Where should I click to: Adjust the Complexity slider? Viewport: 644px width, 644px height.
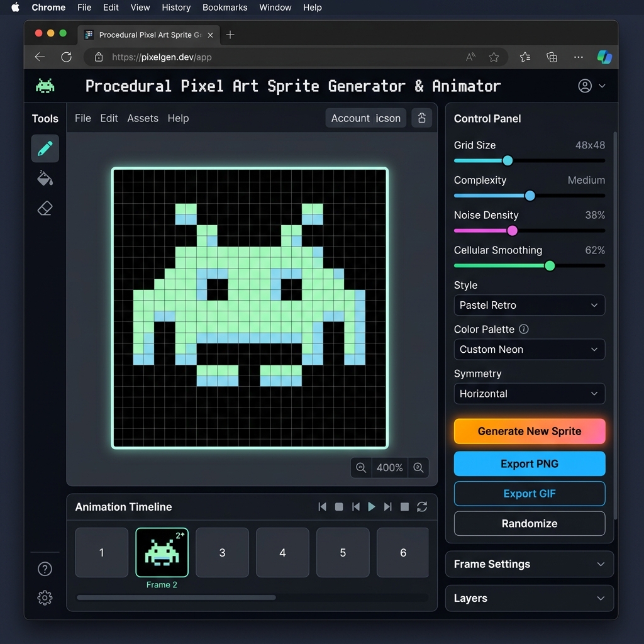[530, 196]
